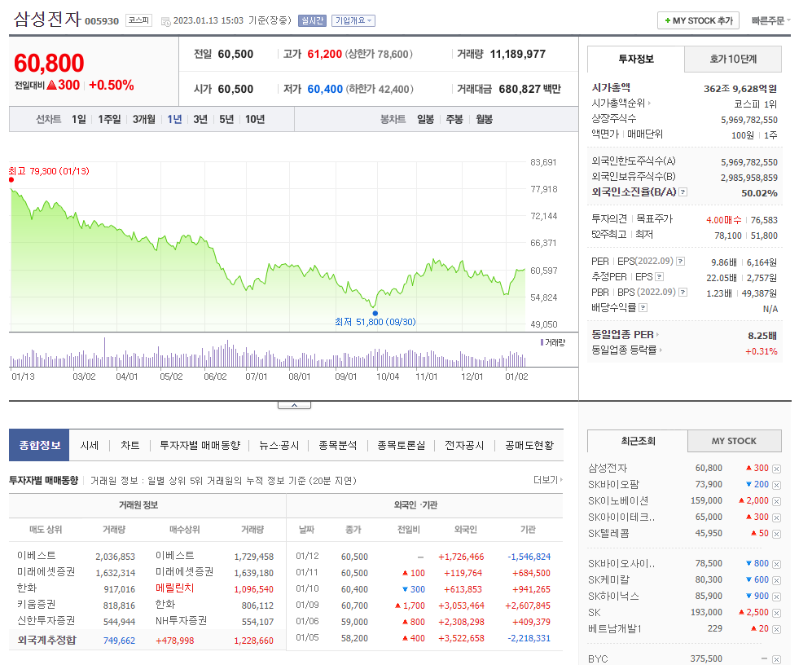Select the 3개월 line chart period
This screenshot has width=812, height=665.
click(144, 119)
